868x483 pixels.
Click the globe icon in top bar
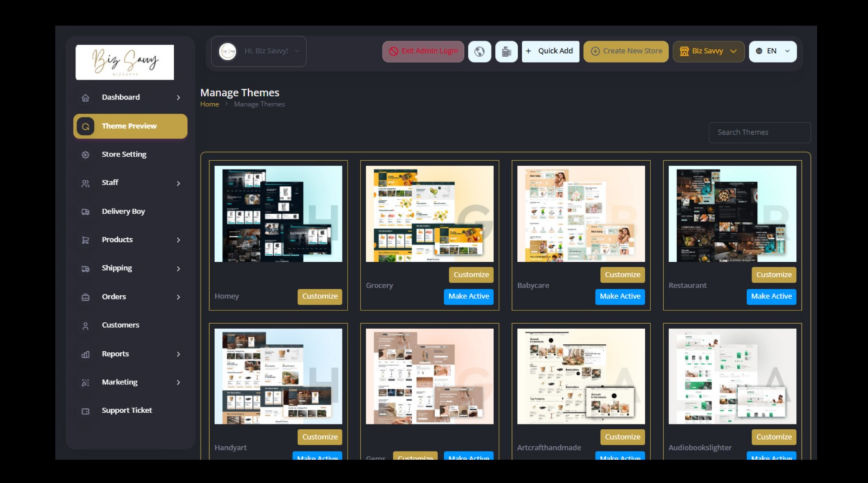[479, 52]
